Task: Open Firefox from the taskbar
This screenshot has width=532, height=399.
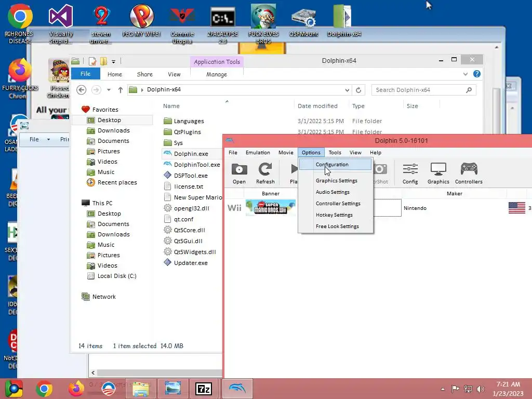Action: [76, 389]
